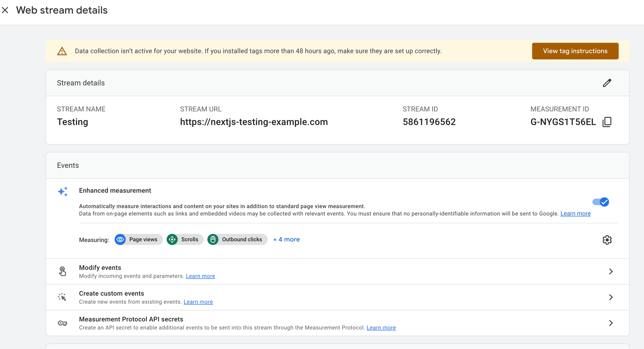The image size is (644, 349).
Task: Expand Modify events with the chevron
Action: [x=610, y=271]
